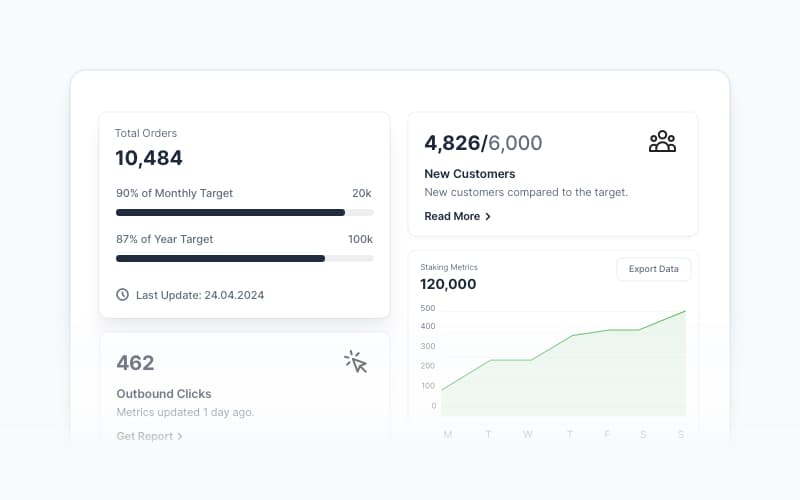Viewport: 800px width, 500px height.
Task: Click the 462 outbound clicks number
Action: click(x=135, y=363)
